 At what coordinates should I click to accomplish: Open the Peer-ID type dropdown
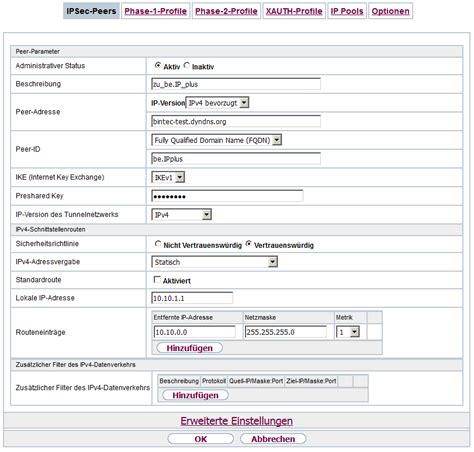click(x=217, y=140)
